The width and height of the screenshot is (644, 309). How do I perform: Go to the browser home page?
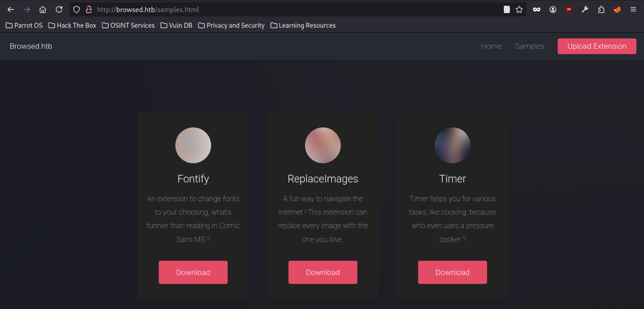pyautogui.click(x=42, y=9)
